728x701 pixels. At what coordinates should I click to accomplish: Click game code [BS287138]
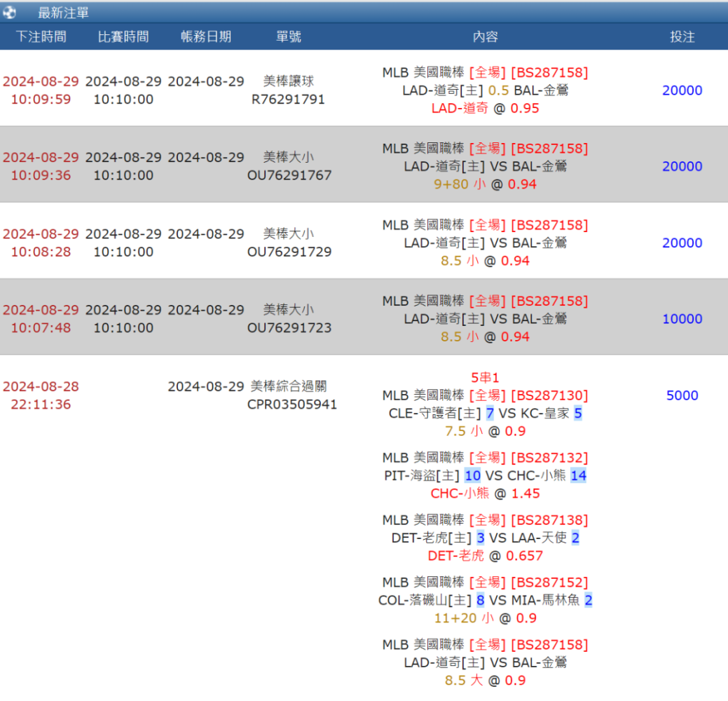(x=550, y=520)
